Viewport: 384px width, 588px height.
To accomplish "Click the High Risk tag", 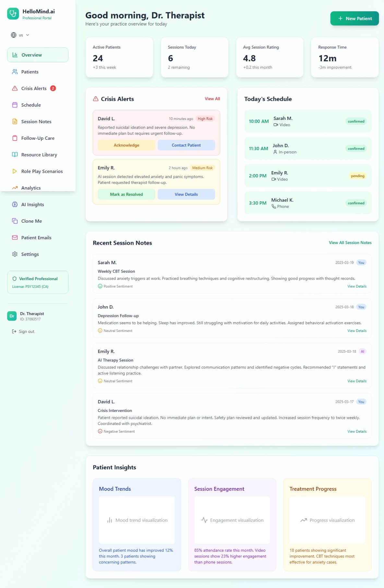I will [x=205, y=119].
